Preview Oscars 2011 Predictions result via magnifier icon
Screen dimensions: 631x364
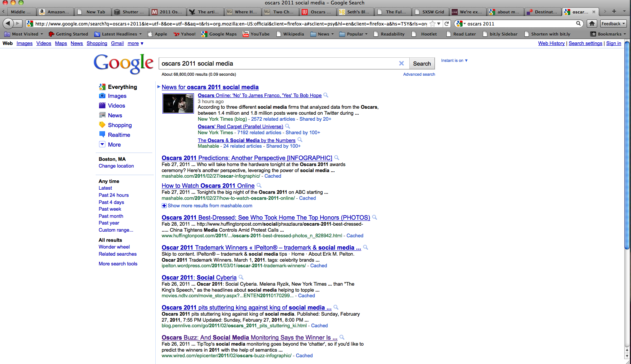(x=337, y=158)
